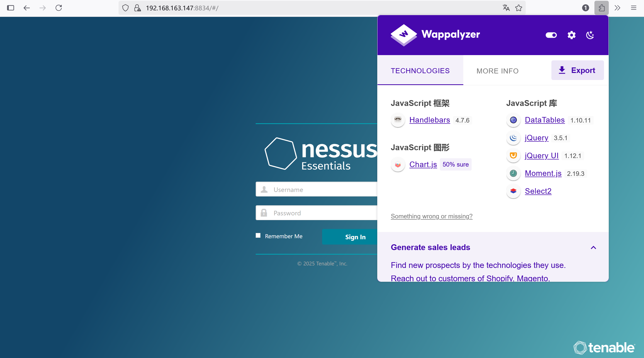Bookmark this page with the star icon
This screenshot has width=644, height=358.
pos(519,8)
